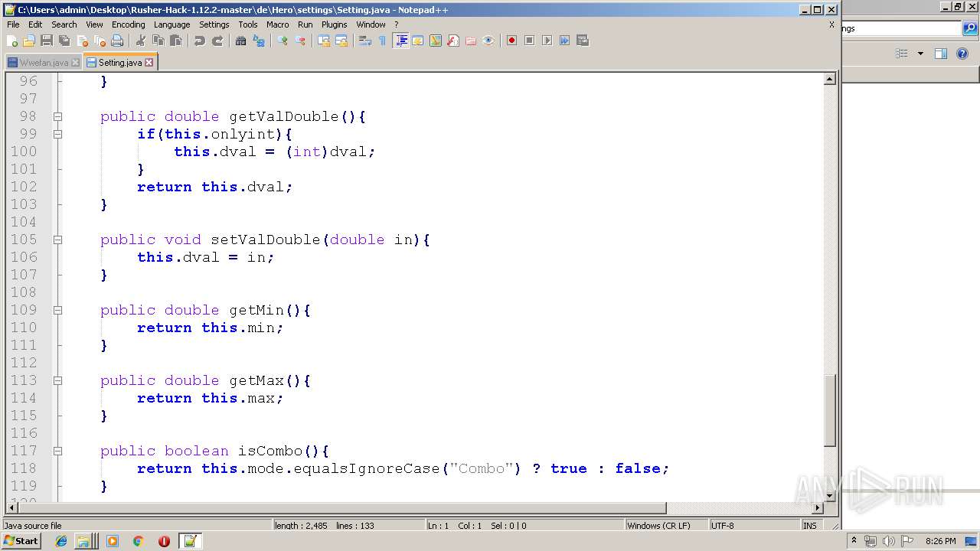
Task: Open the Edit menu
Action: coord(35,24)
